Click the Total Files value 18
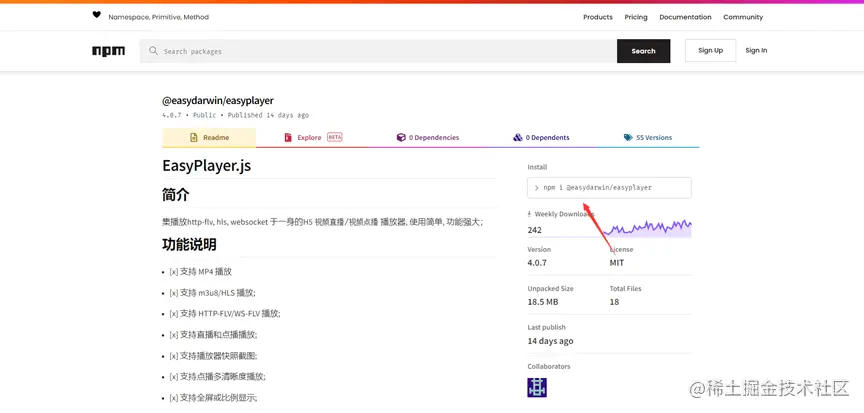Screen dimensions: 864x413 pos(614,302)
